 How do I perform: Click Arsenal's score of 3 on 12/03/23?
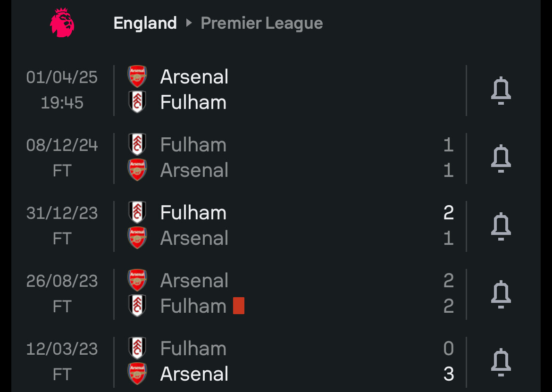pos(449,374)
